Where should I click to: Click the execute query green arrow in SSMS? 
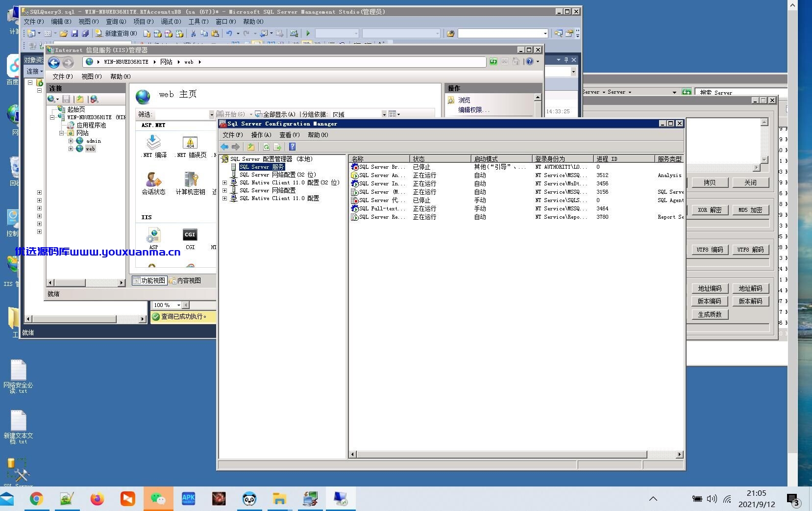click(x=308, y=33)
